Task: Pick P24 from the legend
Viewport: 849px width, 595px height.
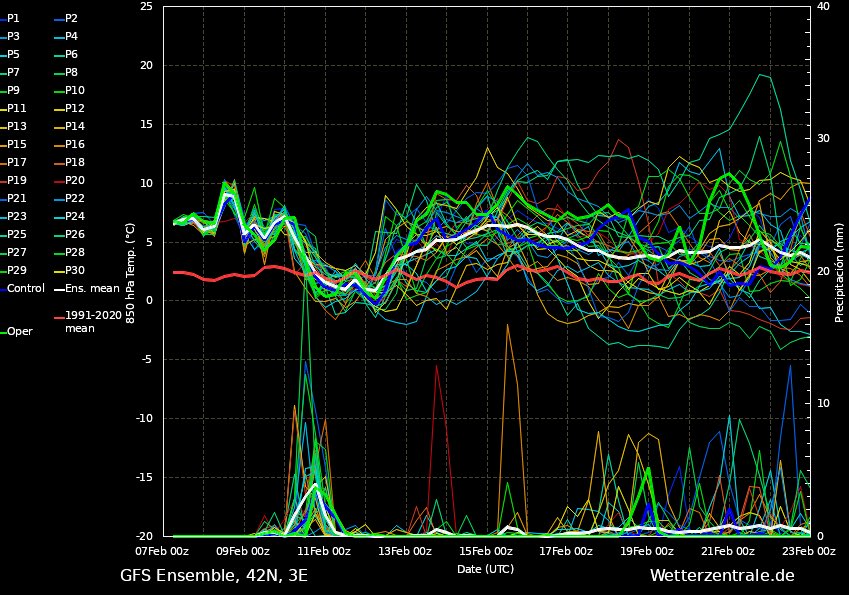Action: click(x=69, y=216)
